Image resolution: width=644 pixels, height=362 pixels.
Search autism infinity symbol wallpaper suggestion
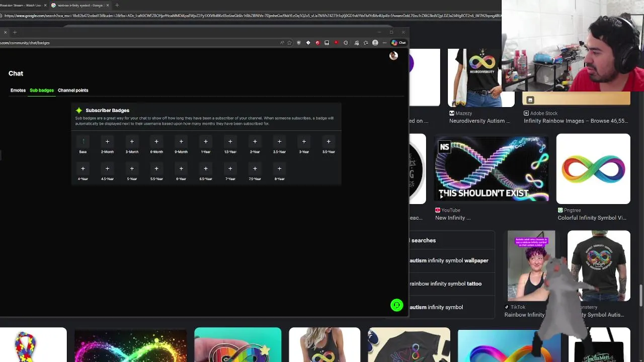[449, 260]
